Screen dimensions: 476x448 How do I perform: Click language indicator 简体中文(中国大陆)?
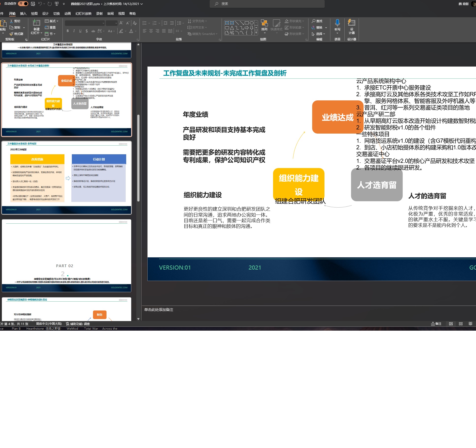point(49,324)
